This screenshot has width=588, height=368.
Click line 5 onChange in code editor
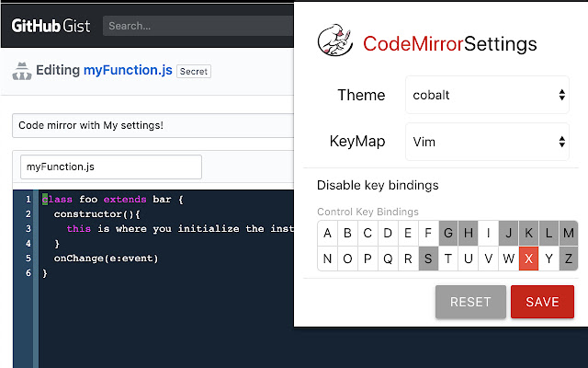point(106,259)
